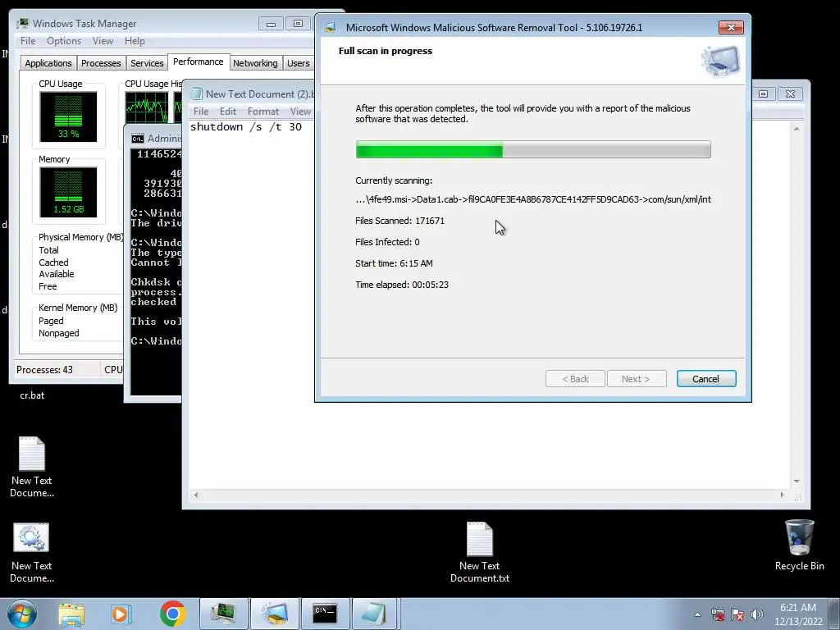Minimize the Task Manager window
This screenshot has height=630, width=840.
coord(271,24)
